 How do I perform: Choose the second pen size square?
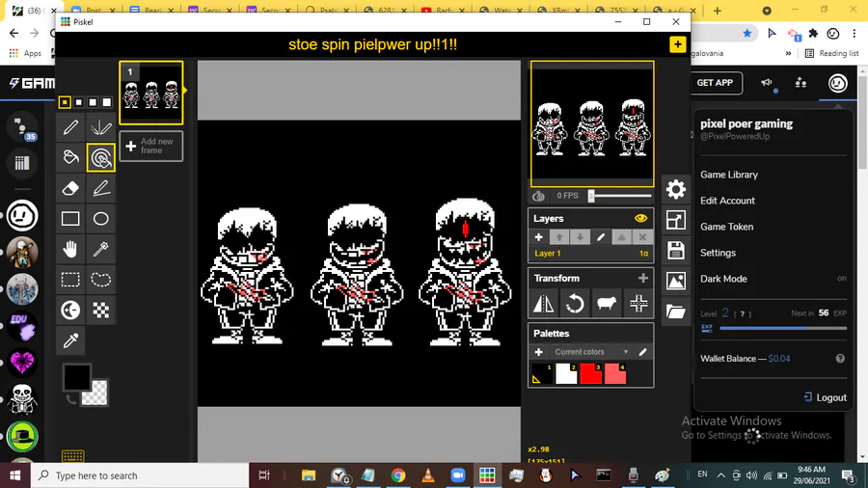[79, 102]
